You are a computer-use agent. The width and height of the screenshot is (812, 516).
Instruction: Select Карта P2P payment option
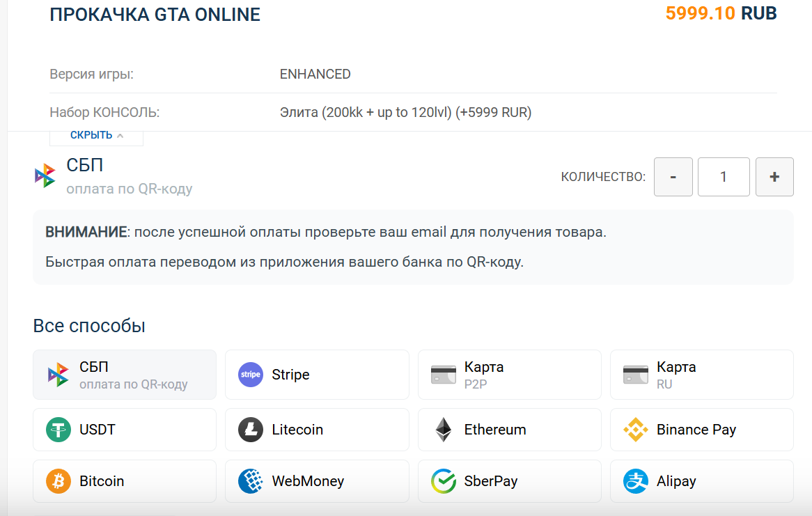point(510,375)
